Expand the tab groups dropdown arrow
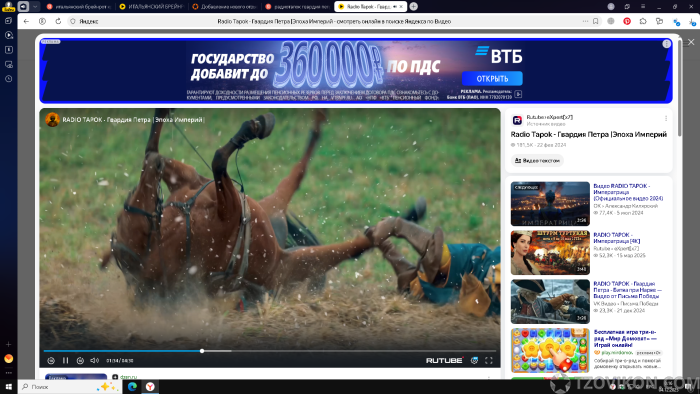Screen dimensions: 700x394 (x=35, y=6)
